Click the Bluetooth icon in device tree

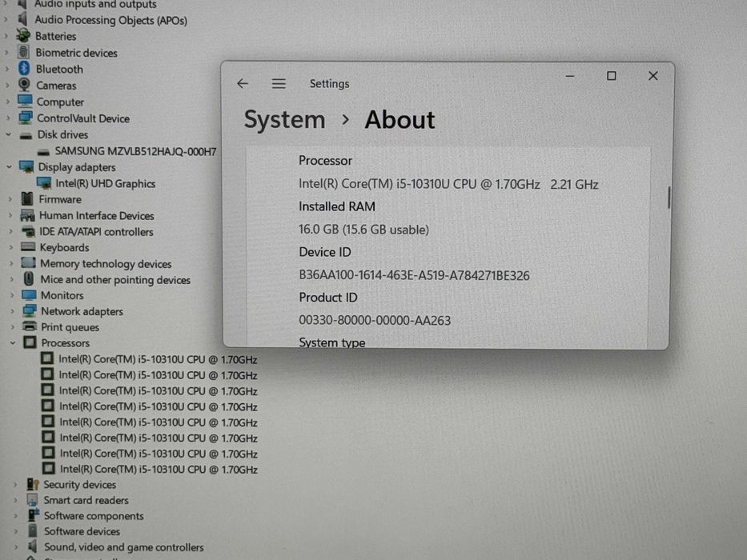[24, 69]
